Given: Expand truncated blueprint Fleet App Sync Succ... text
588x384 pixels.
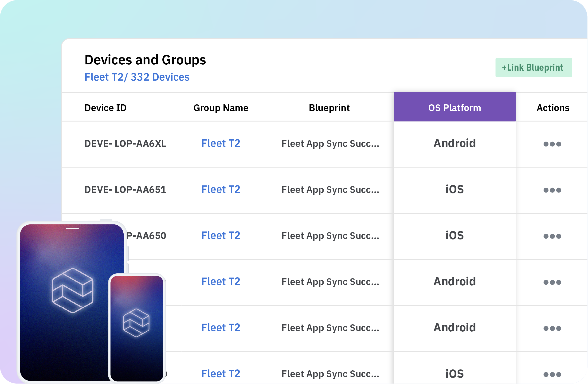Looking at the screenshot, I should click(x=330, y=143).
